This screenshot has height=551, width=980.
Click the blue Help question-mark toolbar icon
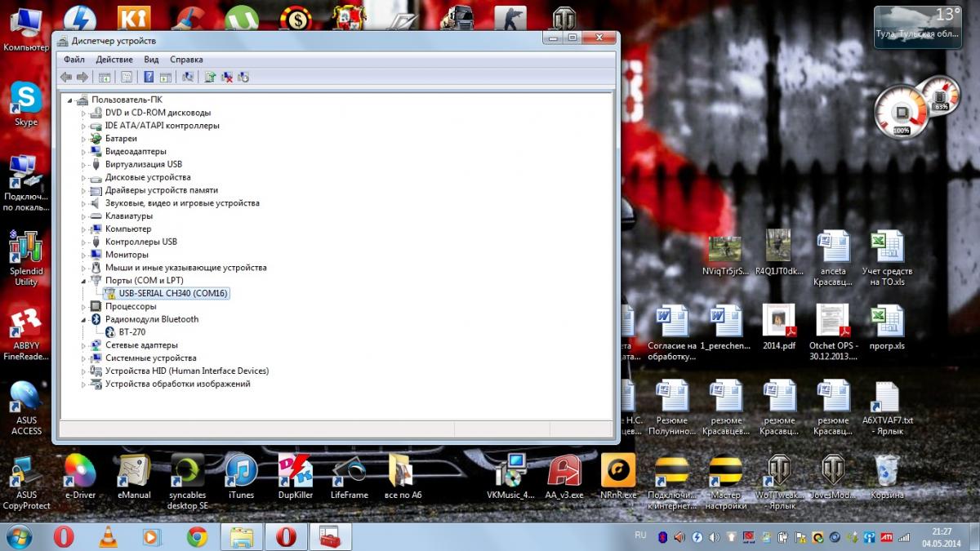pos(149,77)
